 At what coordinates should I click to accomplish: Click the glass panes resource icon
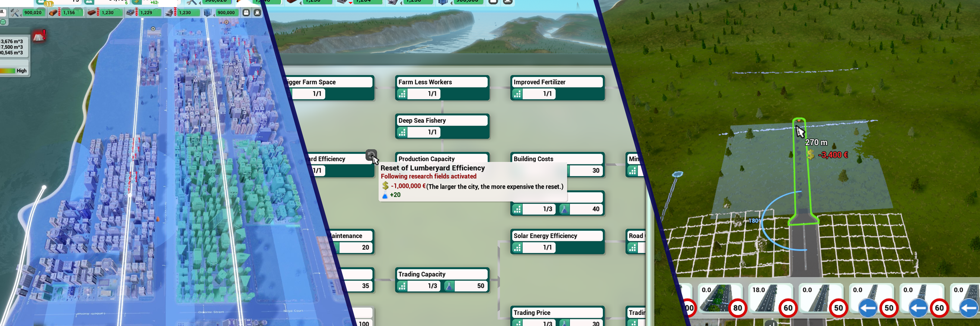pyautogui.click(x=207, y=13)
